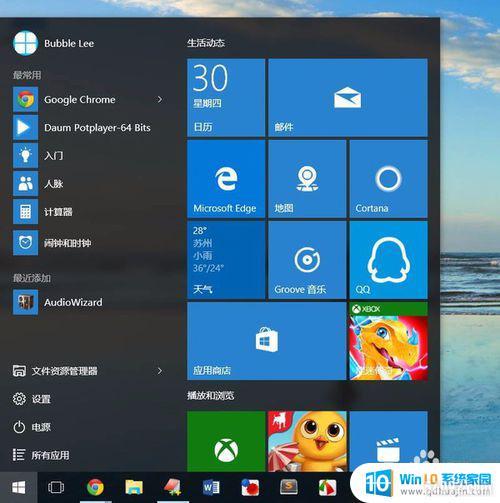This screenshot has height=503, width=500.
Task: Click the 最近添加 section label
Action: [x=32, y=278]
